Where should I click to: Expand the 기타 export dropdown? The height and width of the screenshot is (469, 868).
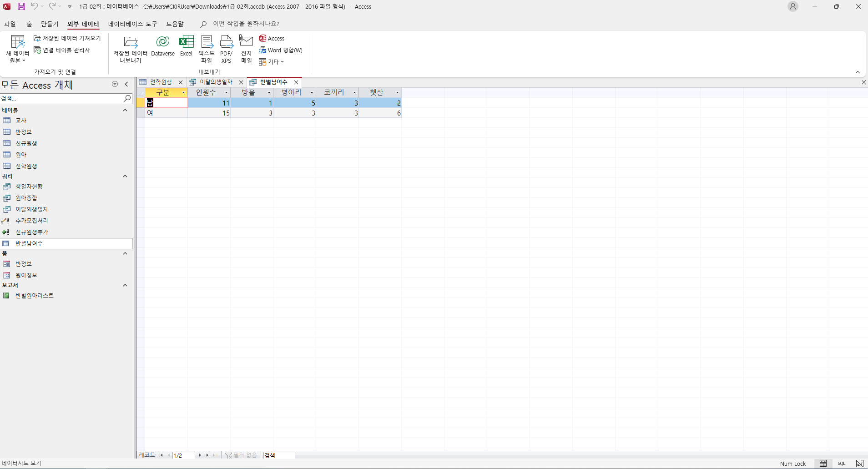272,62
